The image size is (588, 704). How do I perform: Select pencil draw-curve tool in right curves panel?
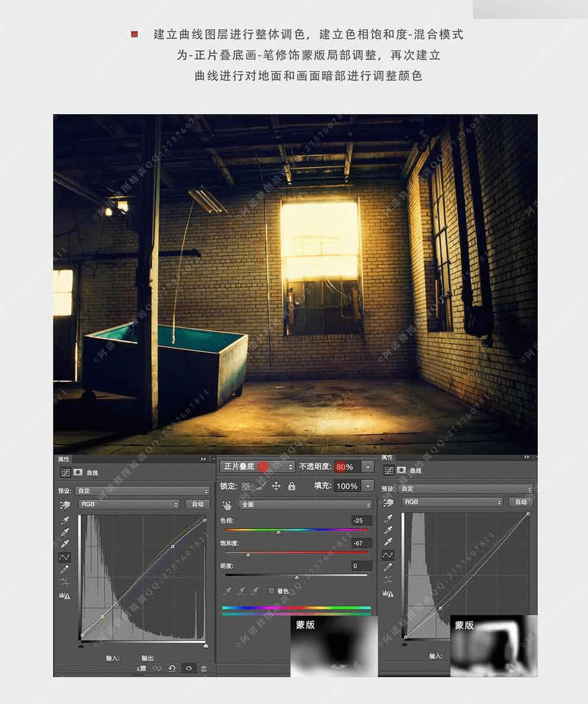pyautogui.click(x=388, y=567)
